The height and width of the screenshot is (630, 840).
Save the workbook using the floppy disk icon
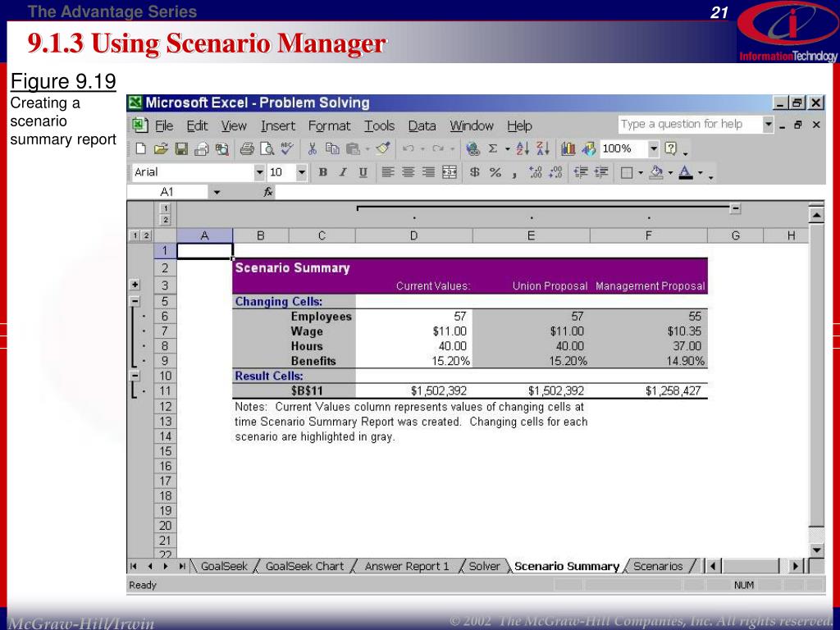(181, 149)
